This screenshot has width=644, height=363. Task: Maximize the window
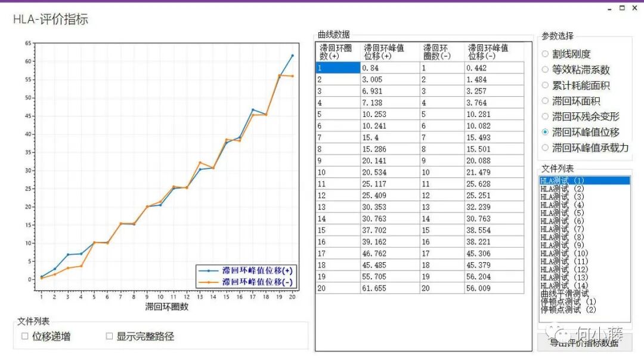622,8
